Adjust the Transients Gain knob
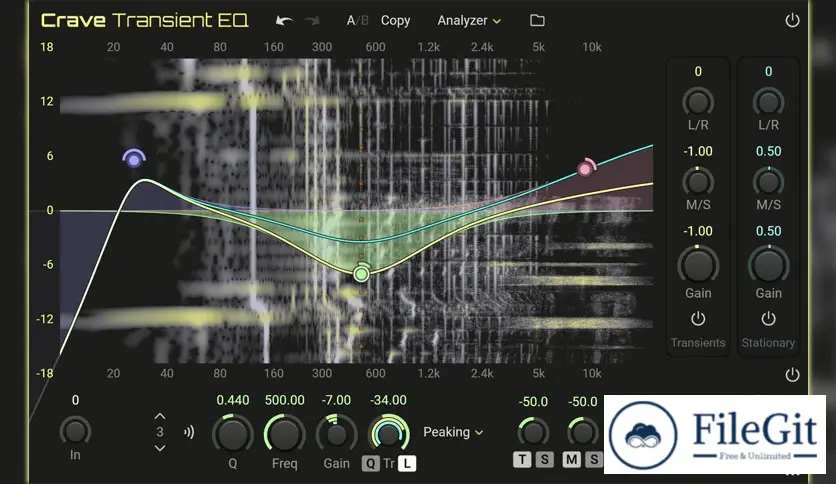The height and width of the screenshot is (484, 836). (x=698, y=265)
